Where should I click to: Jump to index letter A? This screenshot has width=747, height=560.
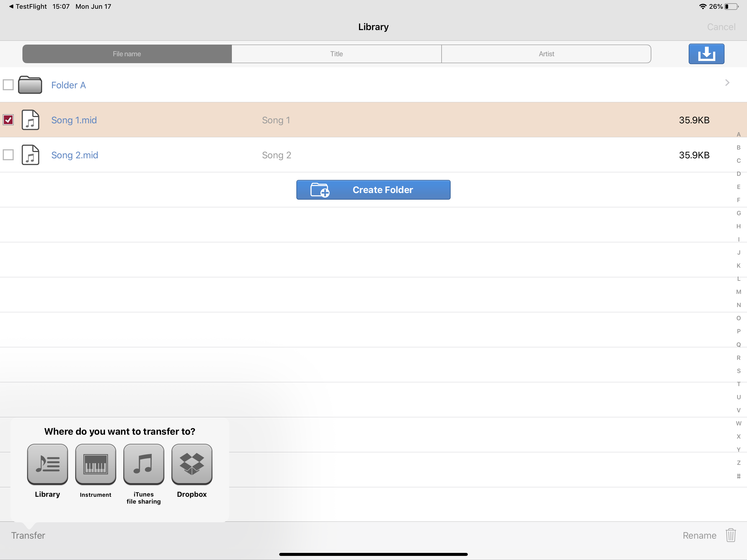pyautogui.click(x=739, y=135)
